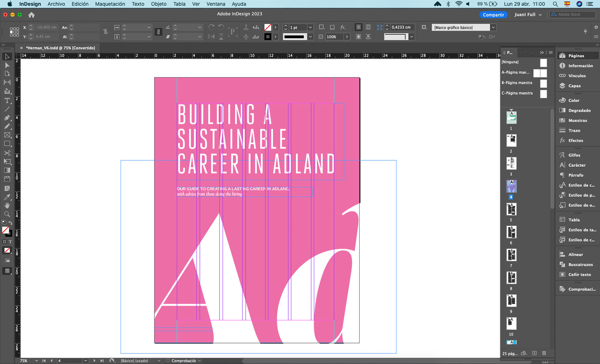
Task: Toggle constrain scale proportions chain icon
Action: coord(158,32)
